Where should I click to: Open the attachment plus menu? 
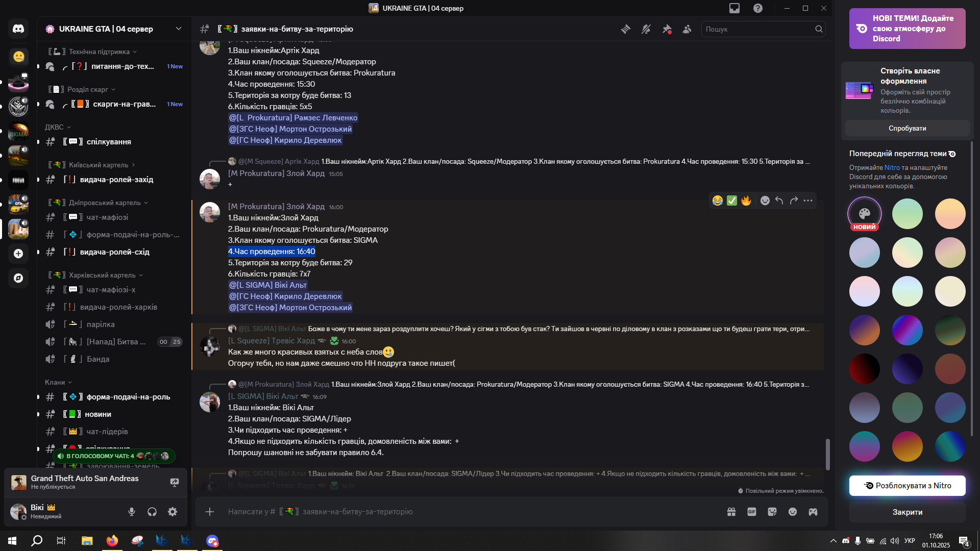(x=210, y=512)
